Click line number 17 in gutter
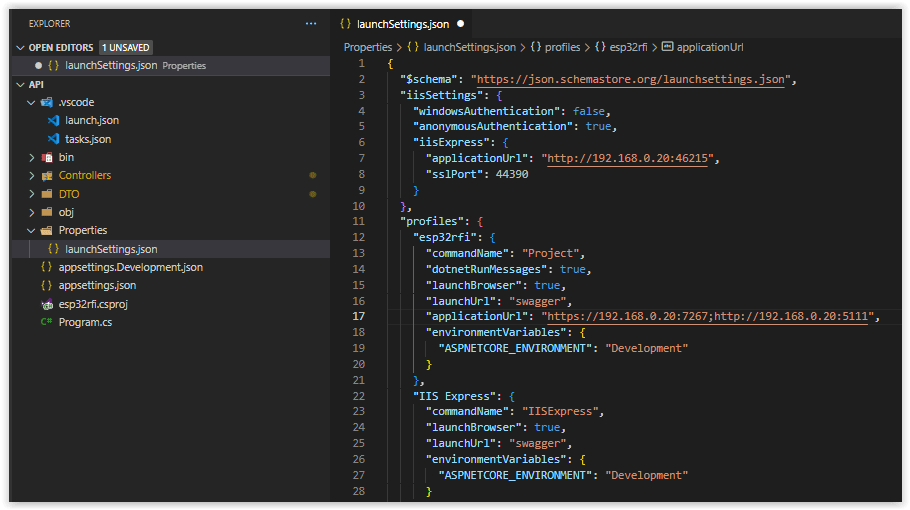Image resolution: width=910 pixels, height=510 pixels. tap(359, 316)
